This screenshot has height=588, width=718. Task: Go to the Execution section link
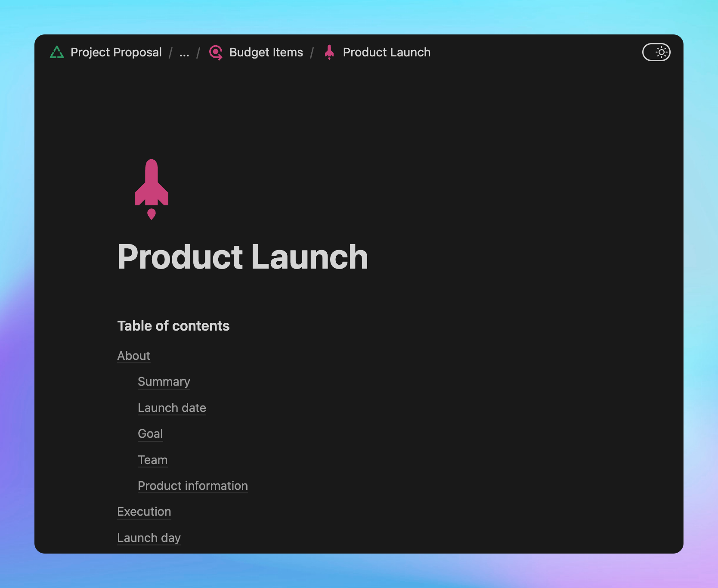point(144,511)
